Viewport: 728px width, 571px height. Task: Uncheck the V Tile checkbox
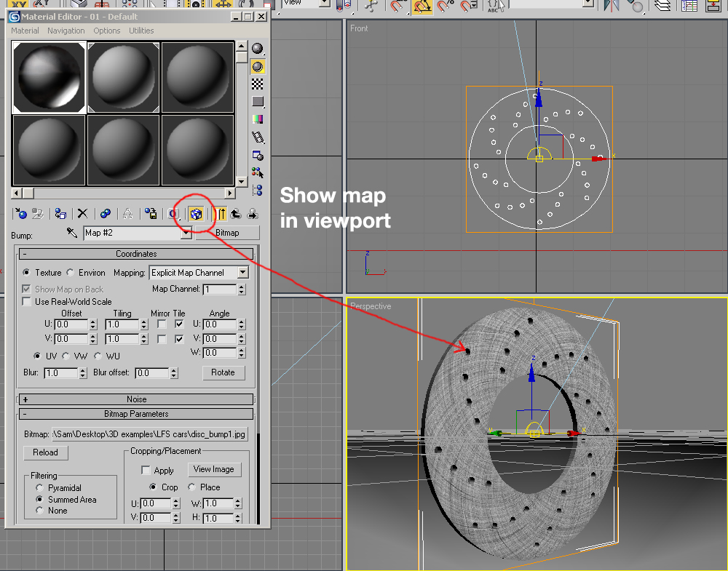179,339
